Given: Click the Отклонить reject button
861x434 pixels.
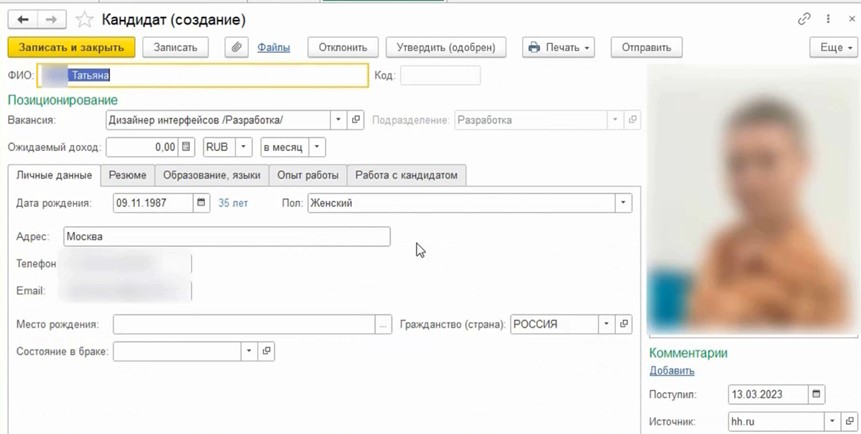Looking at the screenshot, I should [343, 47].
